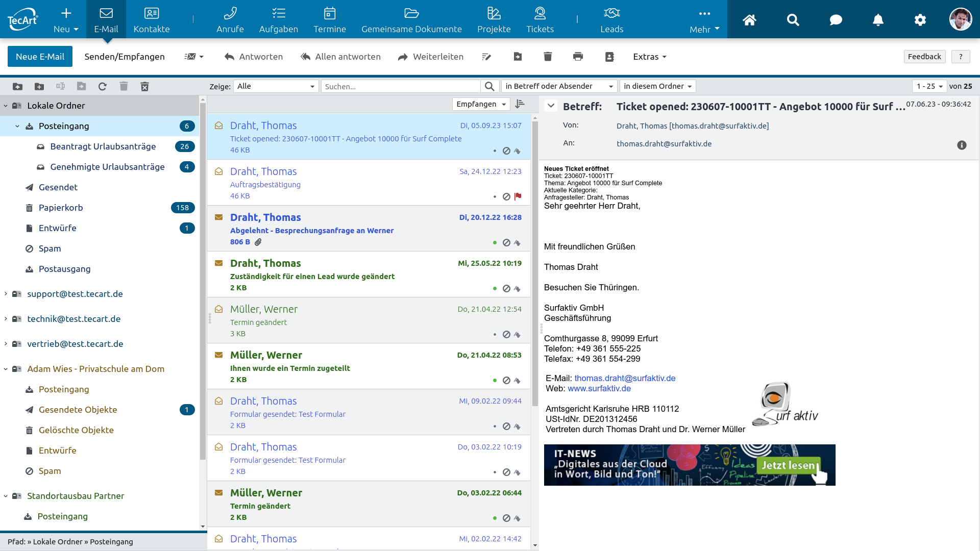Empty the Papierkorb via toolbar icon

[144, 86]
